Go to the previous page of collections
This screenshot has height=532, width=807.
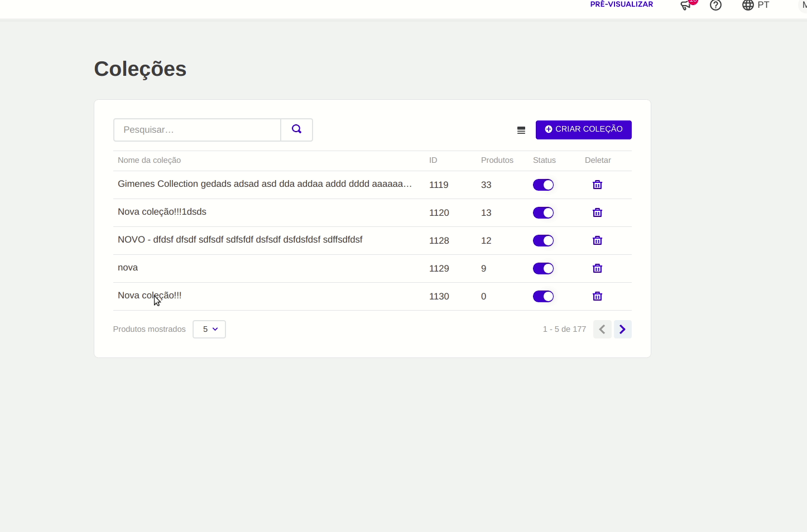[602, 330]
